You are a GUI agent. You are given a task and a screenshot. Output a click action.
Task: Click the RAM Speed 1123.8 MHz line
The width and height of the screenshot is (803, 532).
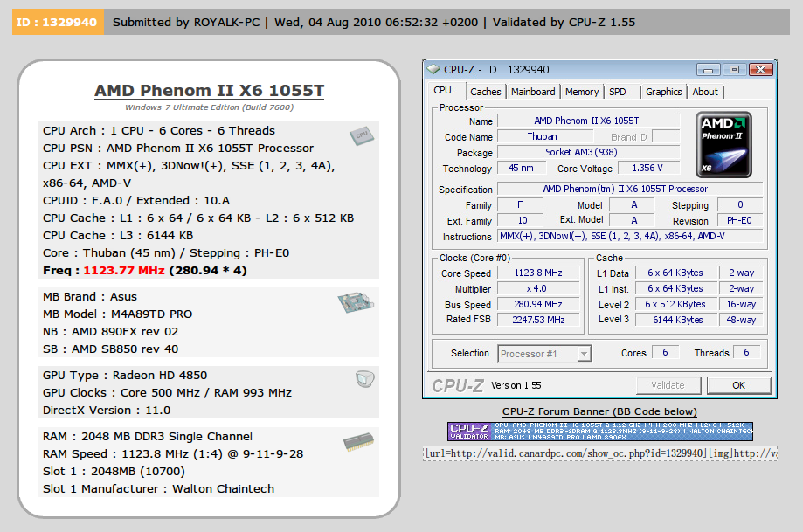[173, 454]
